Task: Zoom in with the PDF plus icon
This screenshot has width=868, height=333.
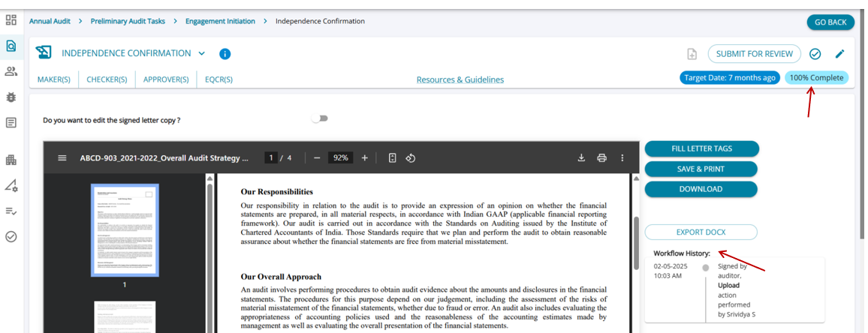Action: pos(364,158)
